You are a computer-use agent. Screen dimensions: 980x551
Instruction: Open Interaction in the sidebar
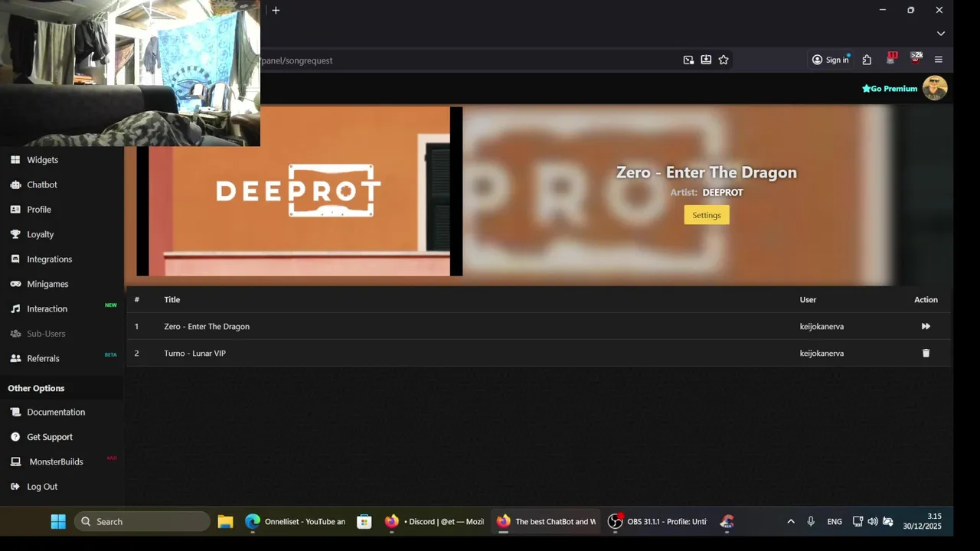pos(47,309)
